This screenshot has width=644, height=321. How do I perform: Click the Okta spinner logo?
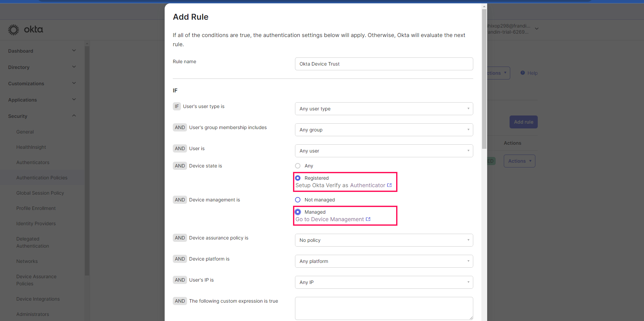13,30
